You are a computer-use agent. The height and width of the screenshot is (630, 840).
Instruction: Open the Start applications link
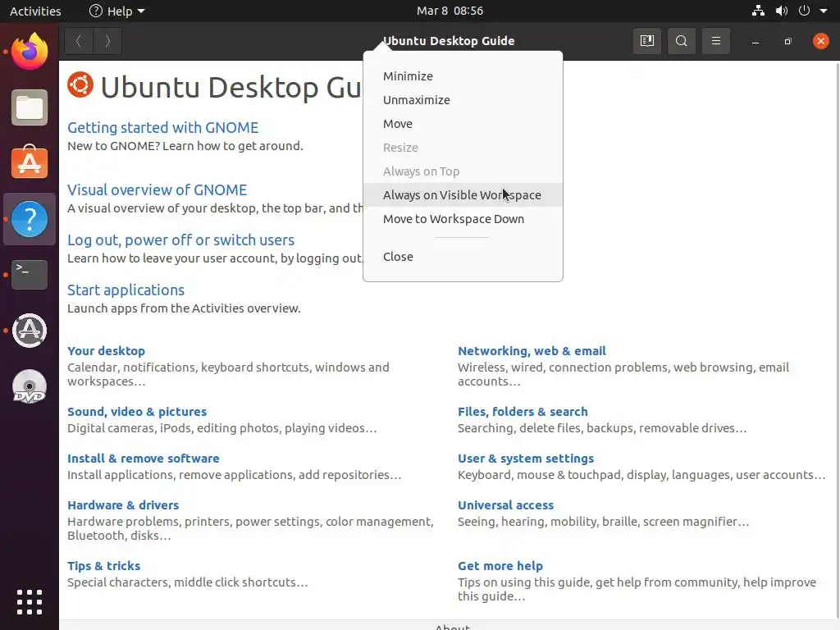(x=126, y=290)
